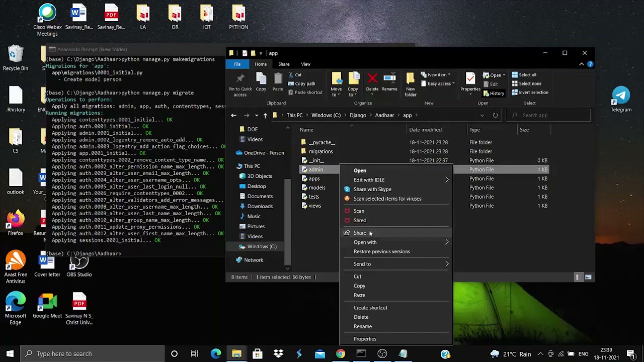Click Copy path in the ribbon

click(301, 83)
